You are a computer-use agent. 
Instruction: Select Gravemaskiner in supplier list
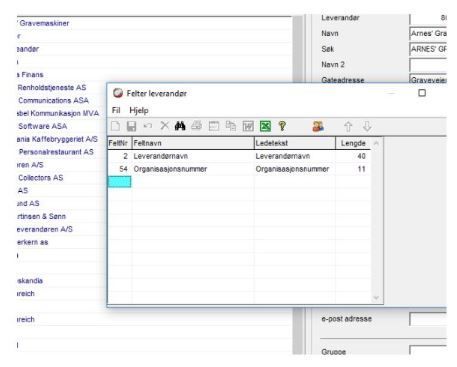pyautogui.click(x=43, y=23)
